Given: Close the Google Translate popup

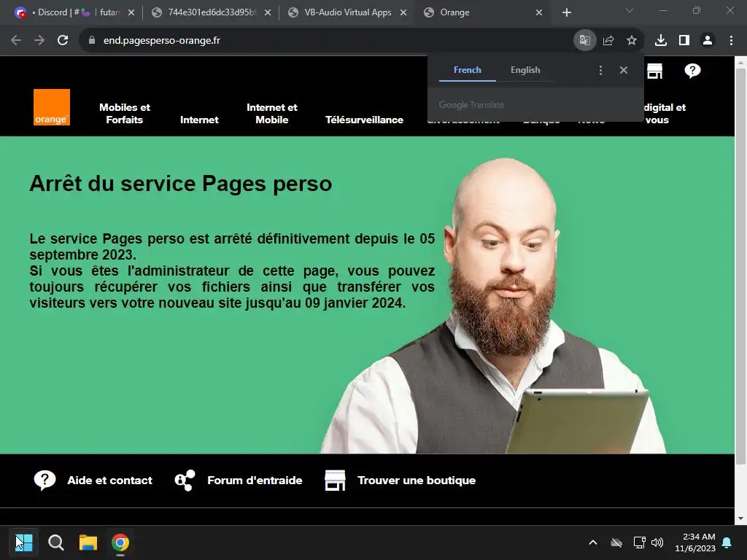Looking at the screenshot, I should [624, 70].
